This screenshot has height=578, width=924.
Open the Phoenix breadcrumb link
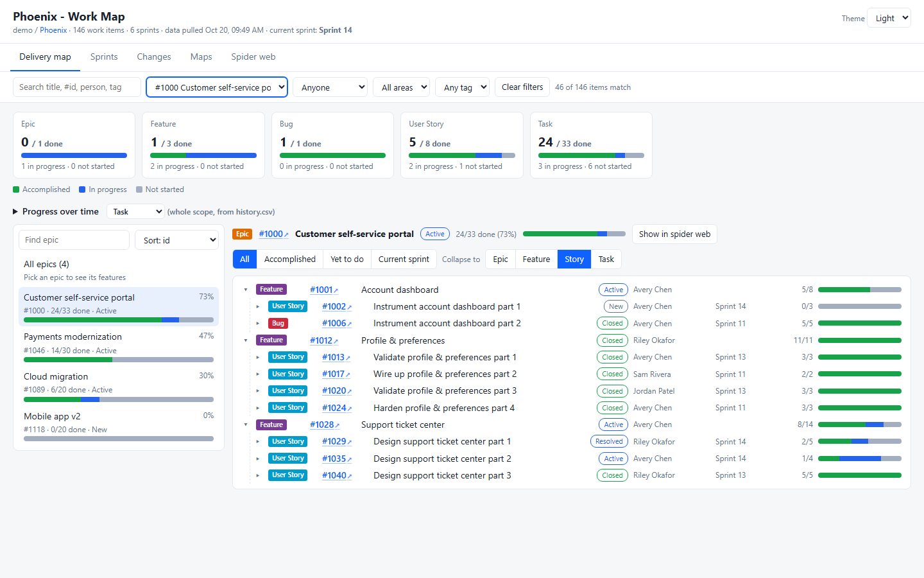tap(53, 30)
